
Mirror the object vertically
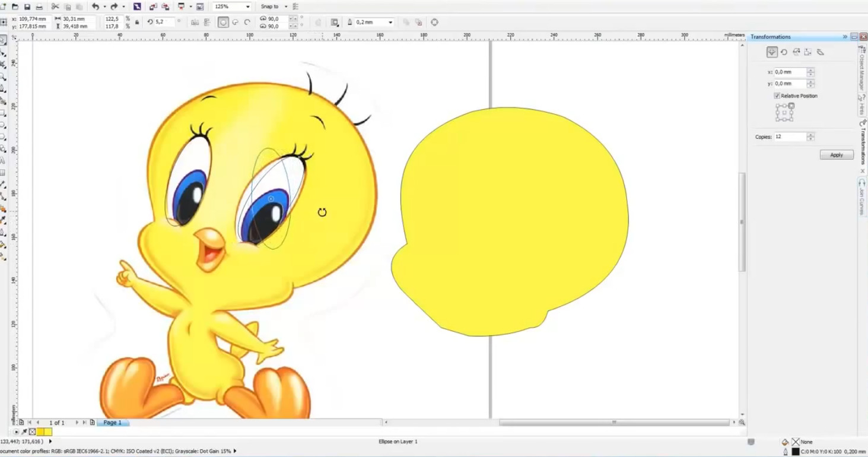[x=207, y=22]
